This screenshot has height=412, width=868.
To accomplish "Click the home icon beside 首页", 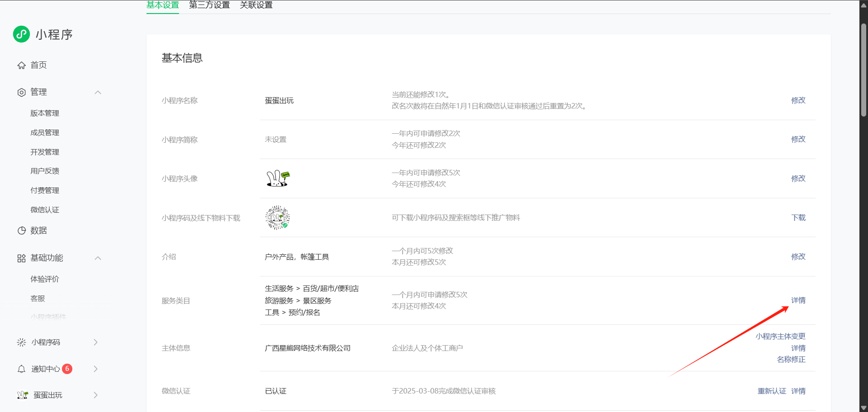I will pyautogui.click(x=21, y=66).
